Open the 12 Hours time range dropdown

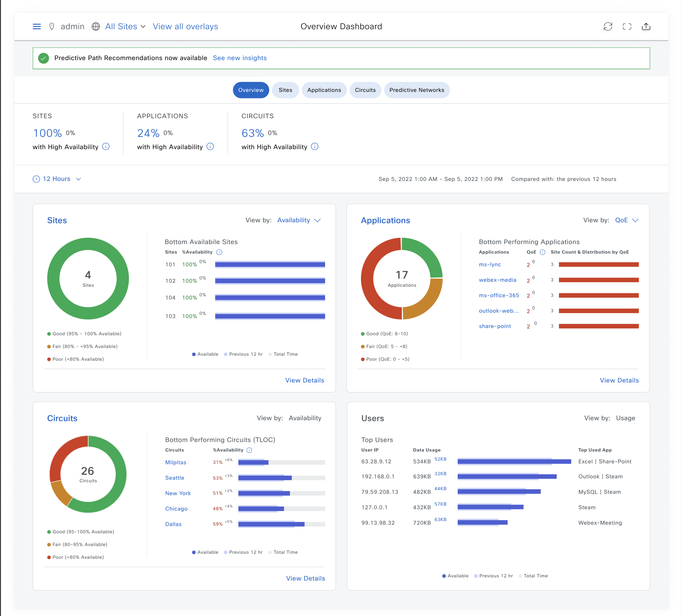click(57, 179)
